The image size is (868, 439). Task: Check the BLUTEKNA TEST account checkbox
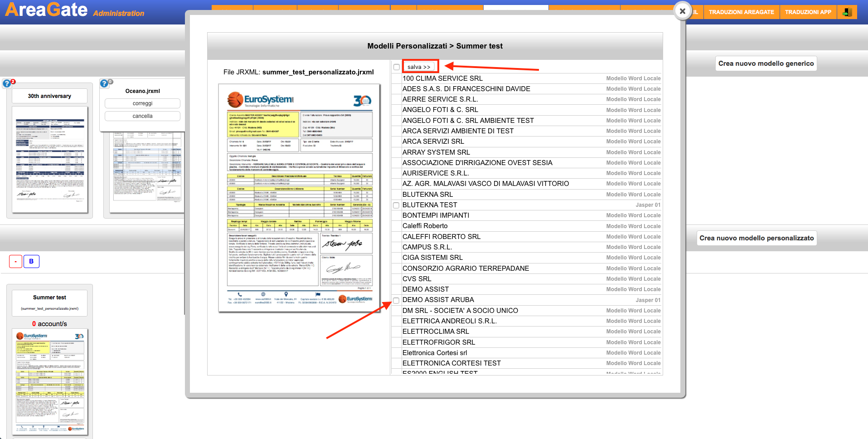click(x=396, y=205)
